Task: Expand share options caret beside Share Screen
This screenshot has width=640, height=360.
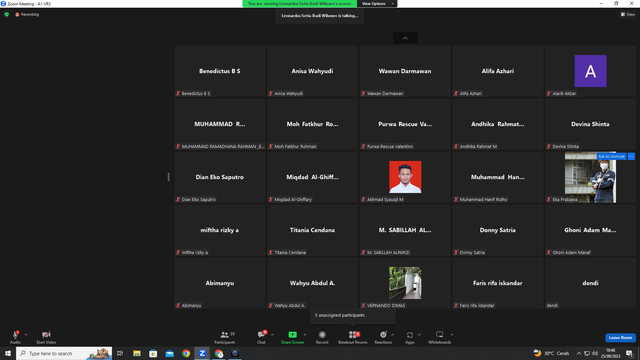Action: 305,335
